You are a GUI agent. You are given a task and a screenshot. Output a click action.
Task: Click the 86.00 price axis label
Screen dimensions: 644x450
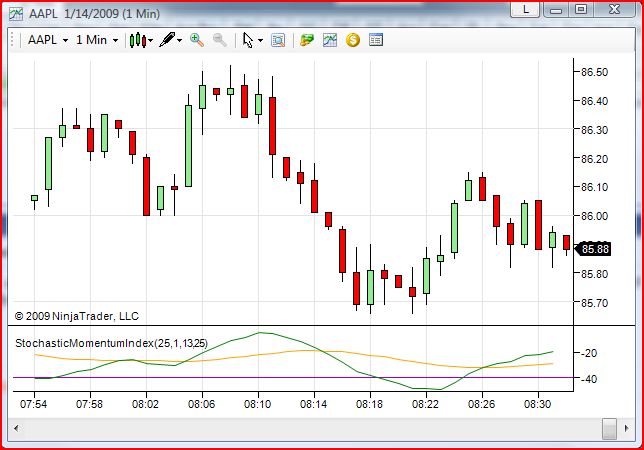[594, 216]
